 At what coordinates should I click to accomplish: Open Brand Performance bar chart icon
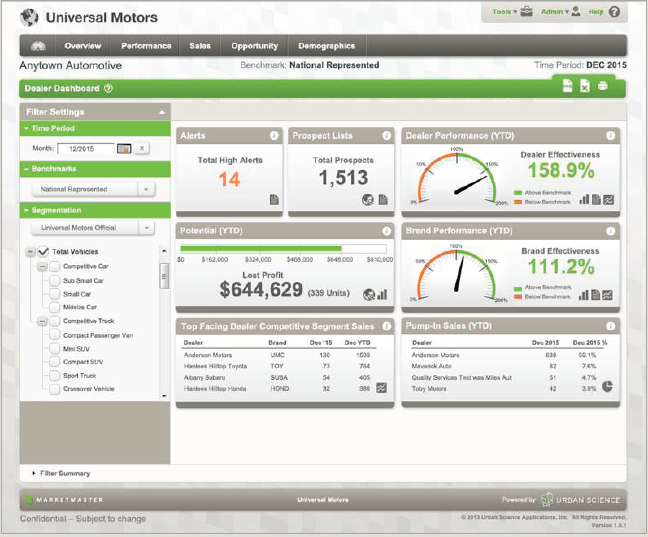click(x=584, y=295)
